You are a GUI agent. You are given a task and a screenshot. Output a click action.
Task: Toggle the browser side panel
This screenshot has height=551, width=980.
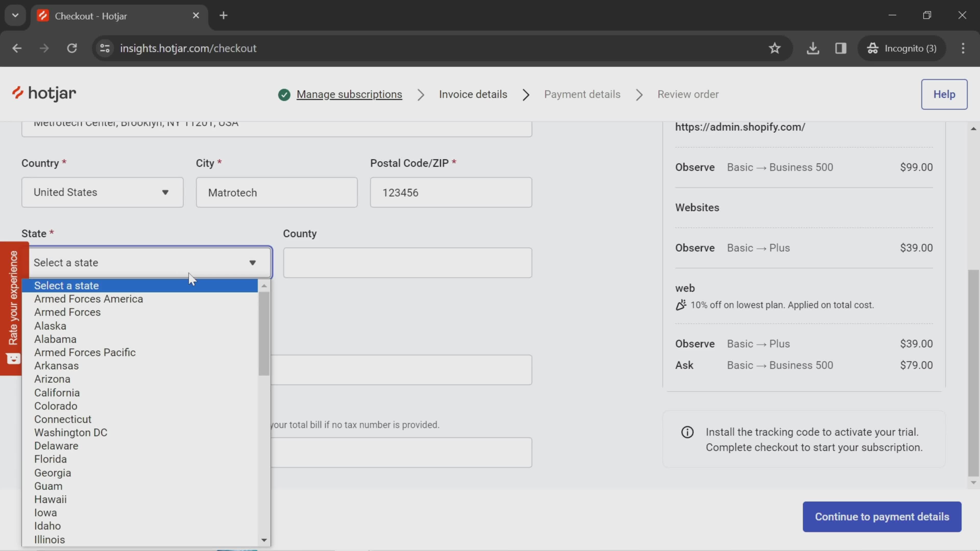coord(840,48)
